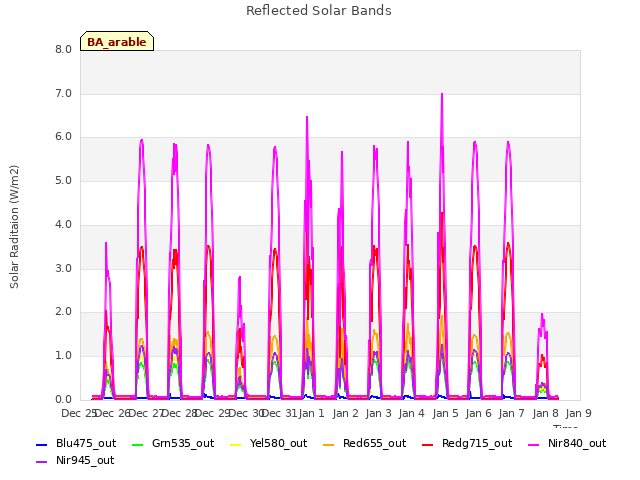Viewport: 640px width, 480px height.
Task: Click the purple Nir945_out legend swatch
Action: click(42, 462)
